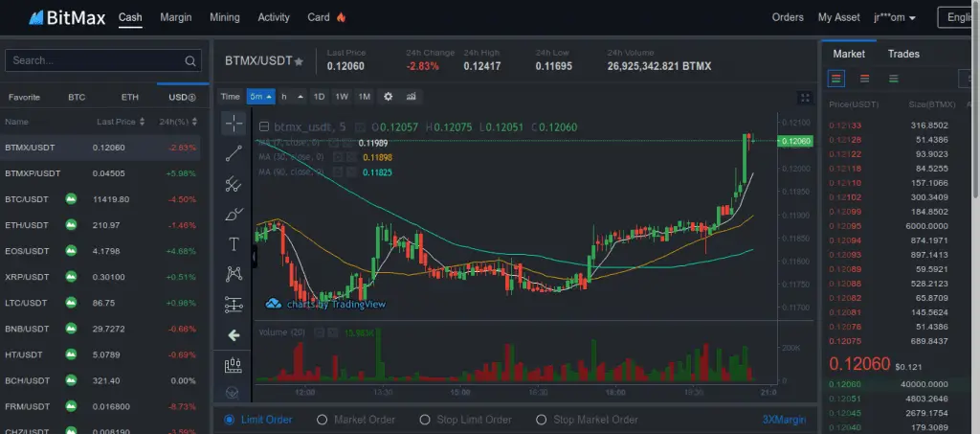
Task: Open the Margin menu item
Action: point(176,17)
